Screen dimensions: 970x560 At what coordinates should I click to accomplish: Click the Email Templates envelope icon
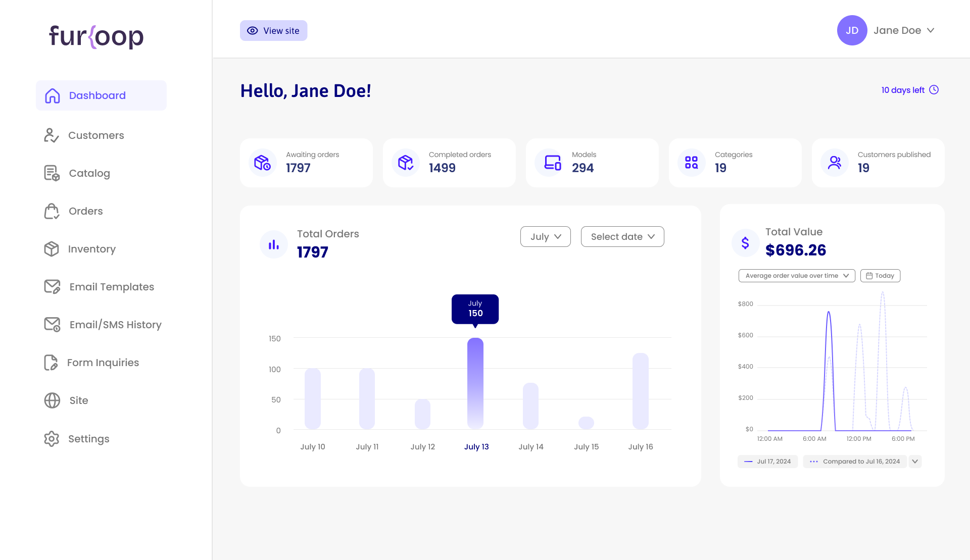[52, 287]
